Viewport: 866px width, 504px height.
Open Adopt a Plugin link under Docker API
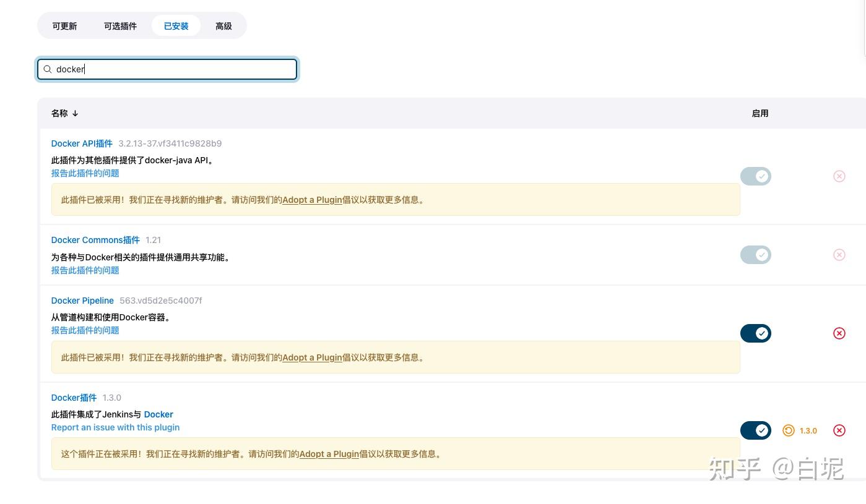pos(312,200)
